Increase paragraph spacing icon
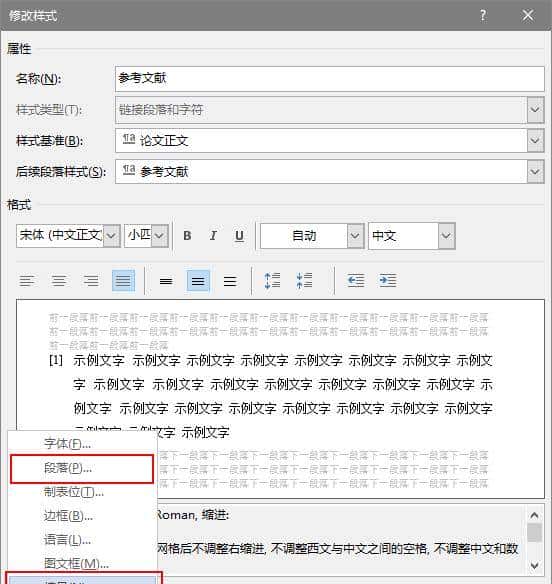The image size is (552, 584). [x=272, y=281]
